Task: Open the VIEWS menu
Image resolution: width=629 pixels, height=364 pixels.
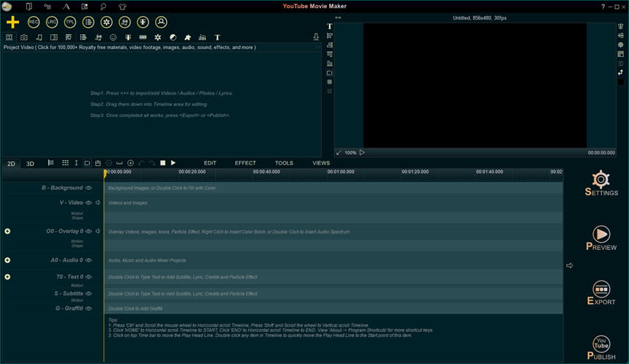Action: pos(321,163)
